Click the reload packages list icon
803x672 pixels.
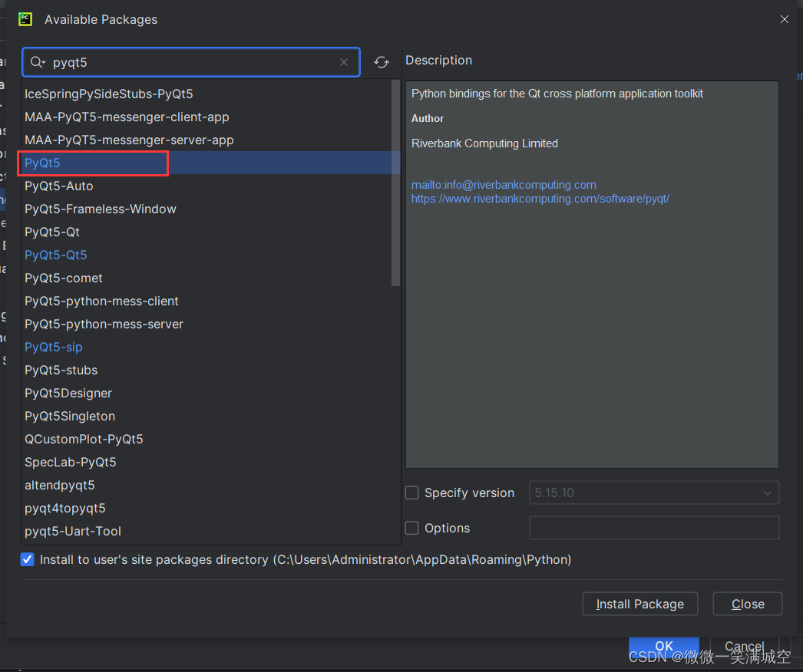381,62
